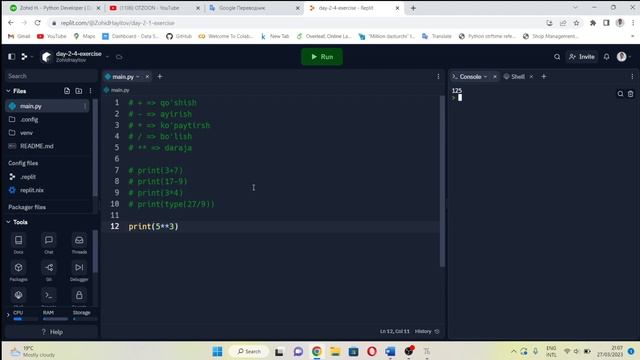Toggle the Replit sidebar panel icon
This screenshot has height=360, width=640.
tap(11, 57)
